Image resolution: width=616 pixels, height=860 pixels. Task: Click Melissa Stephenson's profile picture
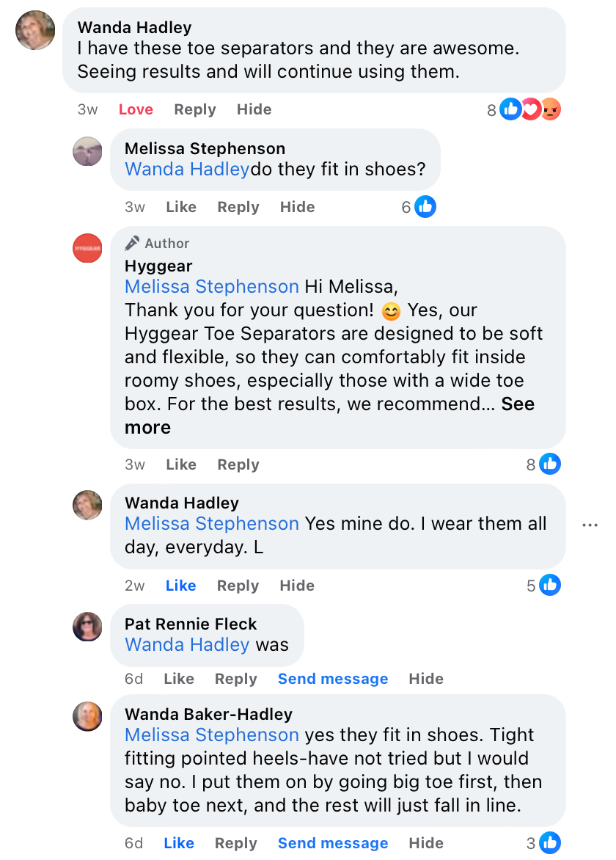pos(87,151)
